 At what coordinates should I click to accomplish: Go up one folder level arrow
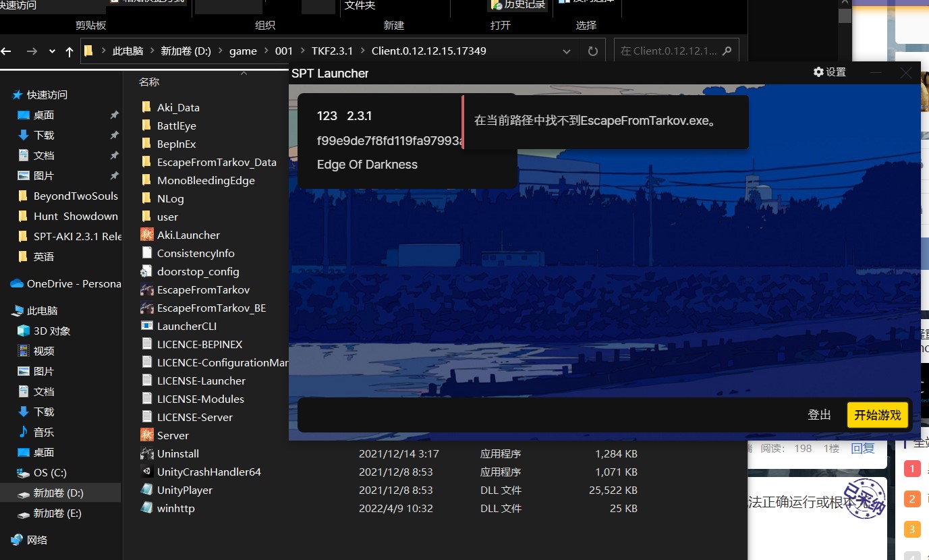click(69, 51)
